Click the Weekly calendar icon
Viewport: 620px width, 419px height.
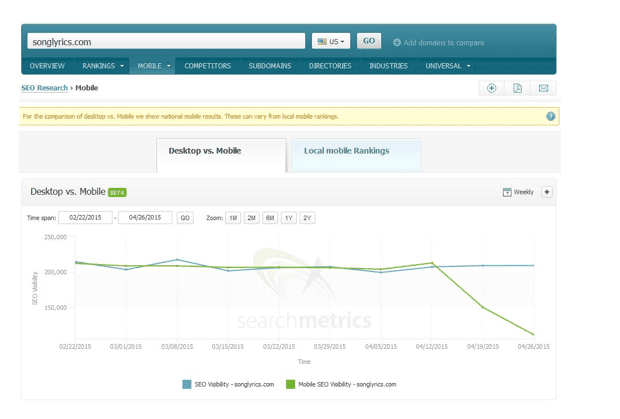[x=507, y=192]
